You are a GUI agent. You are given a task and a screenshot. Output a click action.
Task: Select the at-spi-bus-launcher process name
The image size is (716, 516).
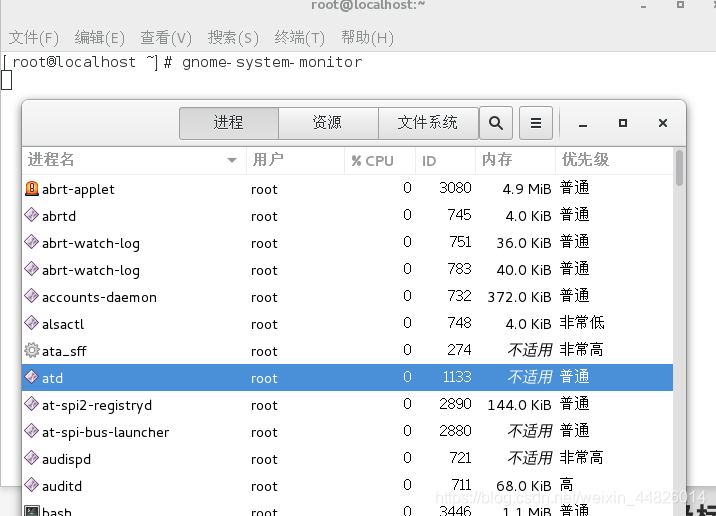coord(105,432)
